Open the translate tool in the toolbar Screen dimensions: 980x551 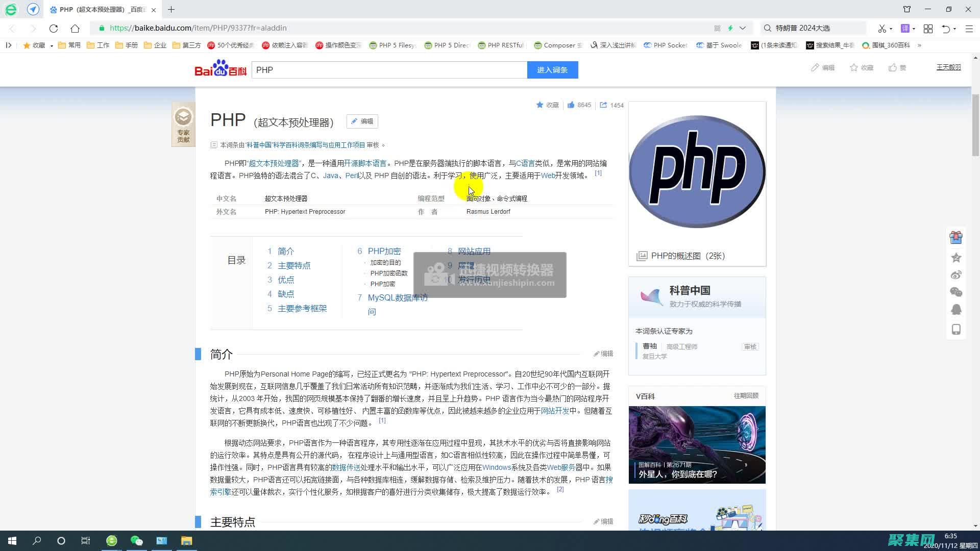[905, 28]
